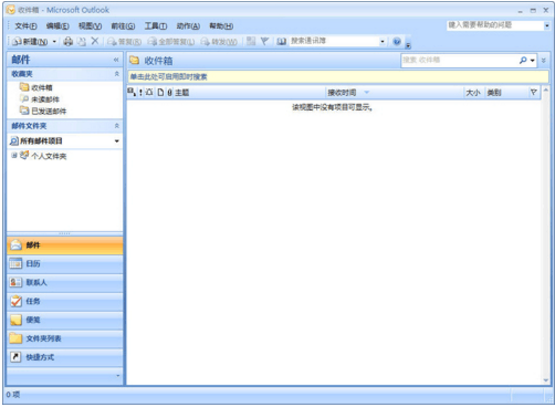Open the 工具(T) menu
The height and width of the screenshot is (406, 556).
point(156,26)
